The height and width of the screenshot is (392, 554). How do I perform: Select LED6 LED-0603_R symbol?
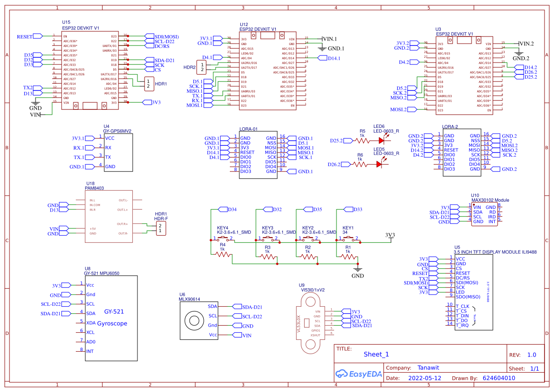pos(381,140)
